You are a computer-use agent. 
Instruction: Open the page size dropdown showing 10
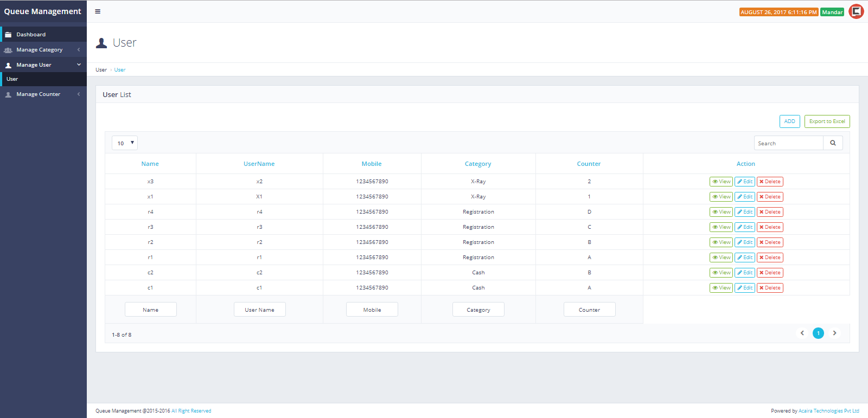[x=125, y=143]
